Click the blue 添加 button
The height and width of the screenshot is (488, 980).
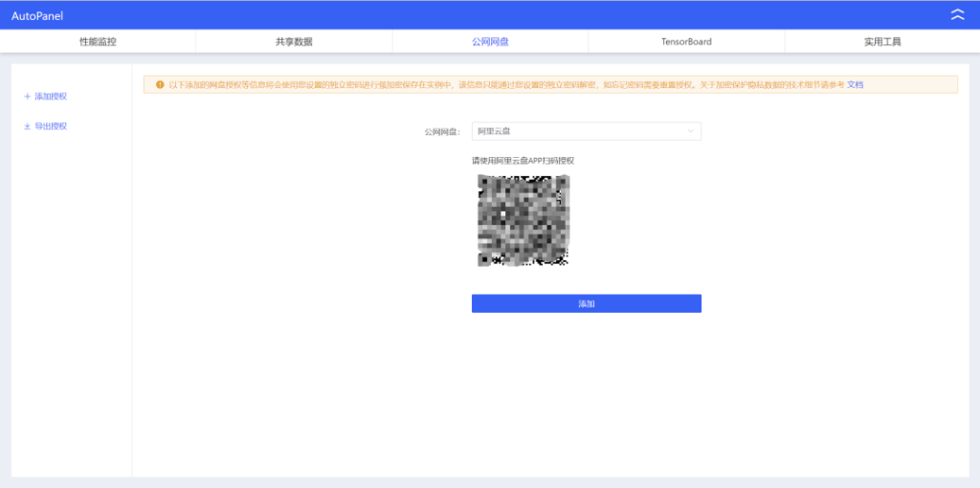pyautogui.click(x=587, y=303)
